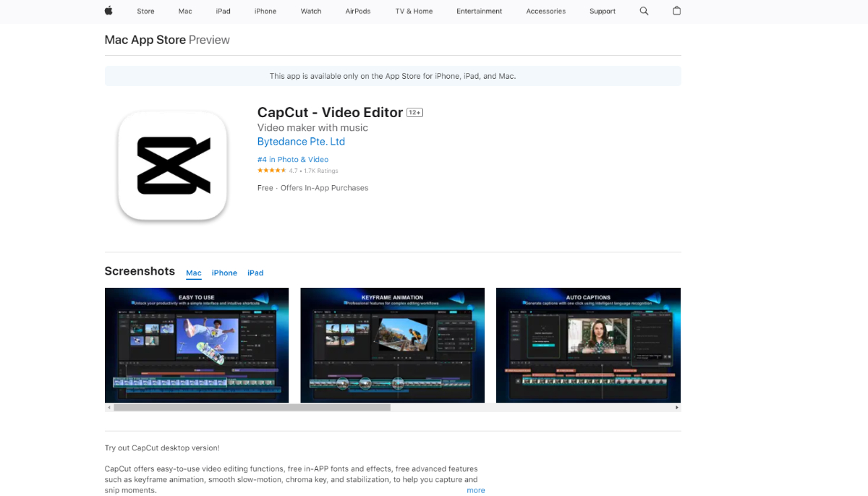Screen dimensions: 868x496
Task: Switch to the iPhone screenshots tab
Action: click(x=224, y=273)
